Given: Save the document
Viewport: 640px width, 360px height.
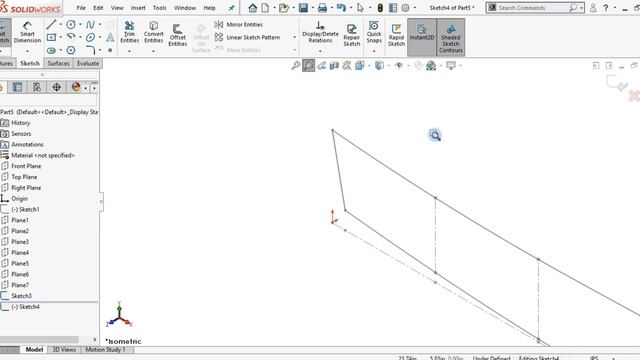Looking at the screenshot, I should (x=303, y=8).
